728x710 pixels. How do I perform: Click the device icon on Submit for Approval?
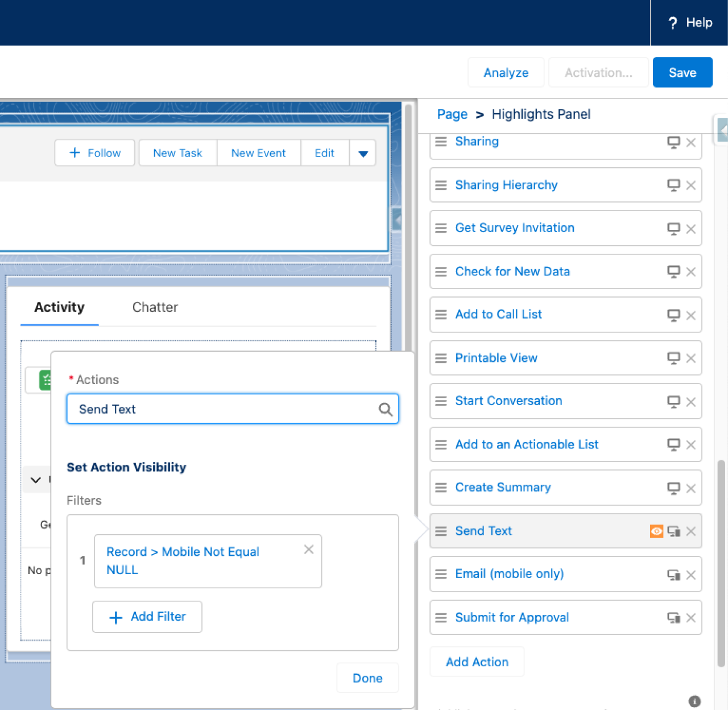click(x=674, y=618)
